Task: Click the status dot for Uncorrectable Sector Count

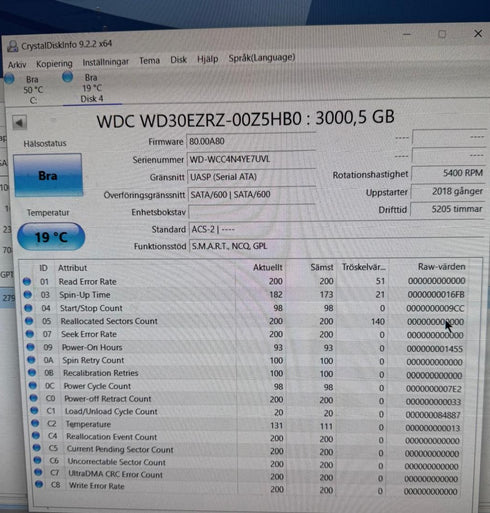Action: click(37, 461)
